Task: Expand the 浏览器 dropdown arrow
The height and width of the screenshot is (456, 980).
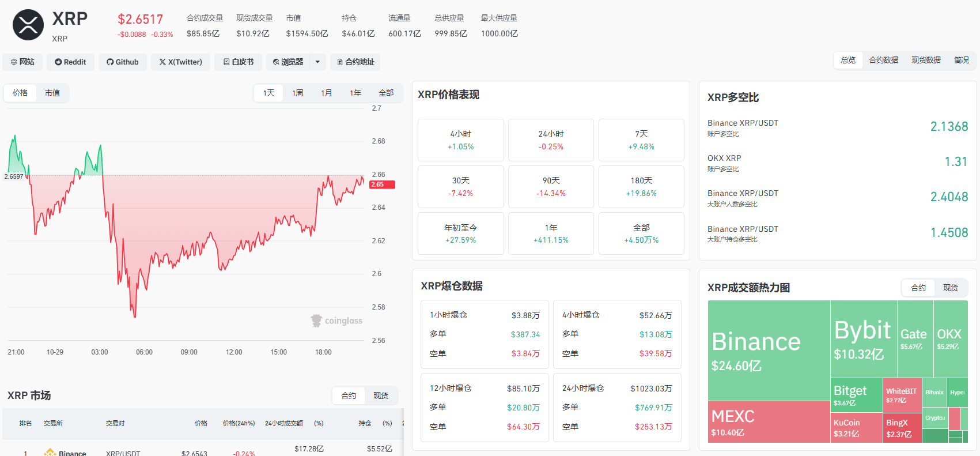Action: coord(317,62)
